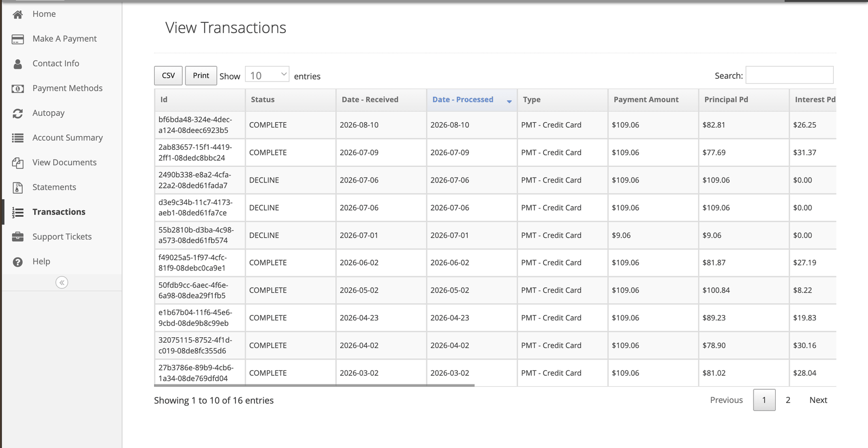This screenshot has height=448, width=868.
Task: Focus the Search input field
Action: [789, 75]
